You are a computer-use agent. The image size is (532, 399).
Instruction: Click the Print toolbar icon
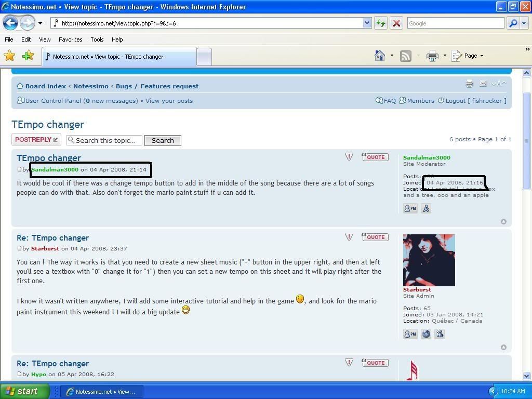[x=432, y=56]
